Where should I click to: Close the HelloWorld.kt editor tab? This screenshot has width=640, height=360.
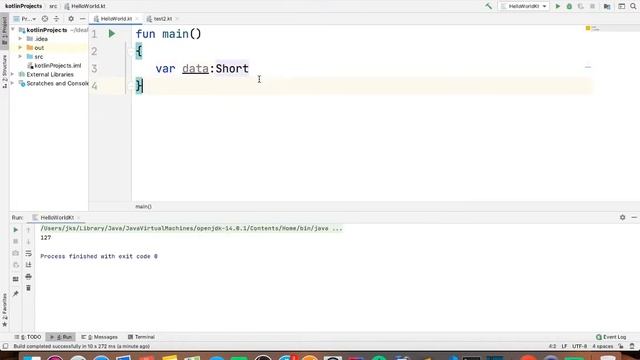[x=137, y=19]
